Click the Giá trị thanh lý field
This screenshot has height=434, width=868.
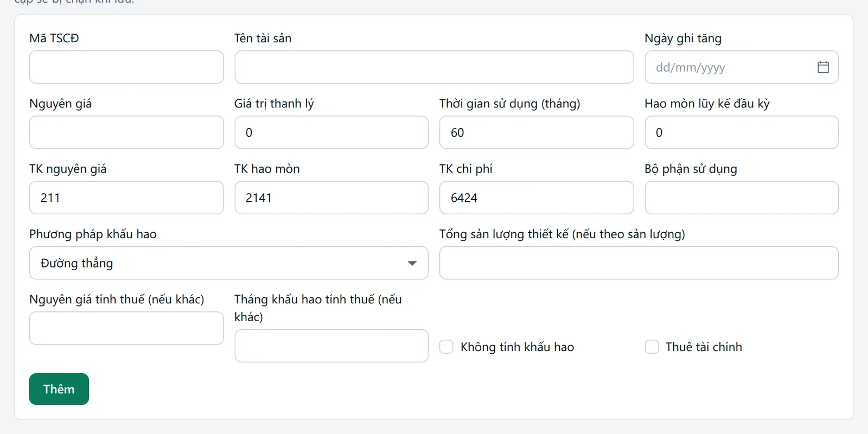click(331, 132)
